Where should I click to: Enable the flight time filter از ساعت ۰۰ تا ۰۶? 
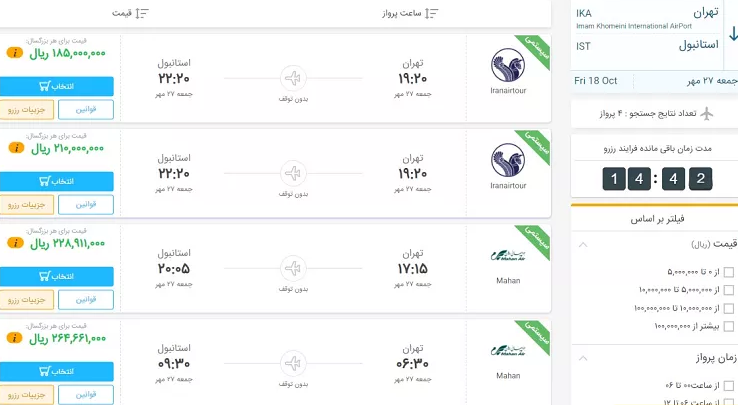click(729, 385)
